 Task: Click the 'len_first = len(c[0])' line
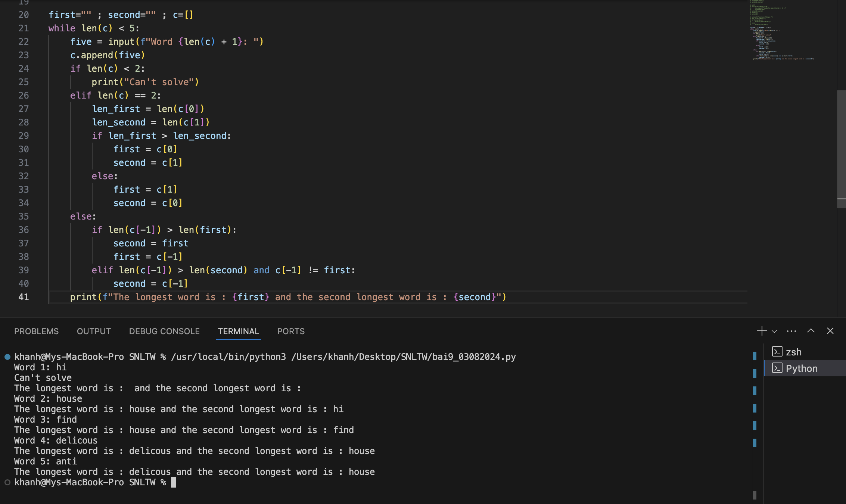148,109
